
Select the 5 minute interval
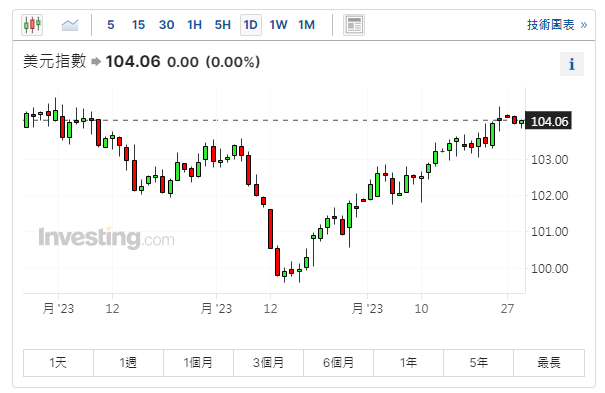[x=111, y=25]
